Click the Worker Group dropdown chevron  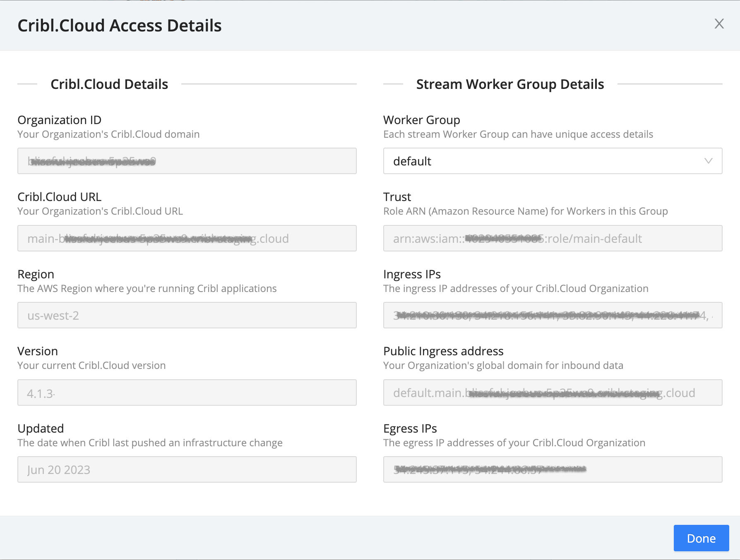pos(708,161)
